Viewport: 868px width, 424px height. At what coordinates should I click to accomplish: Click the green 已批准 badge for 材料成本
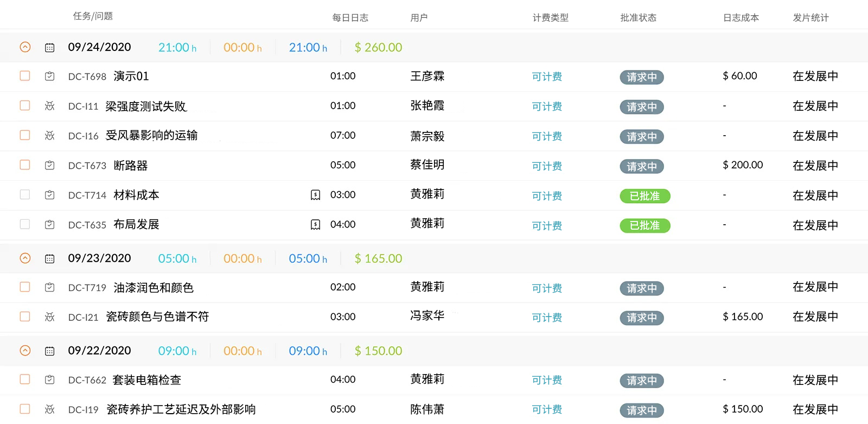[644, 196]
